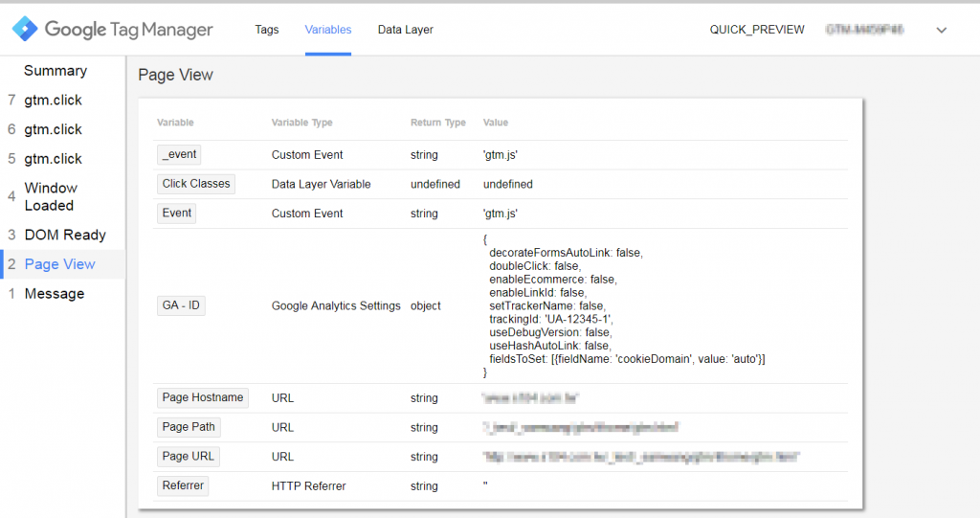Screen dimensions: 980x518
Task: Select the Summary item in sidebar
Action: pyautogui.click(x=56, y=71)
